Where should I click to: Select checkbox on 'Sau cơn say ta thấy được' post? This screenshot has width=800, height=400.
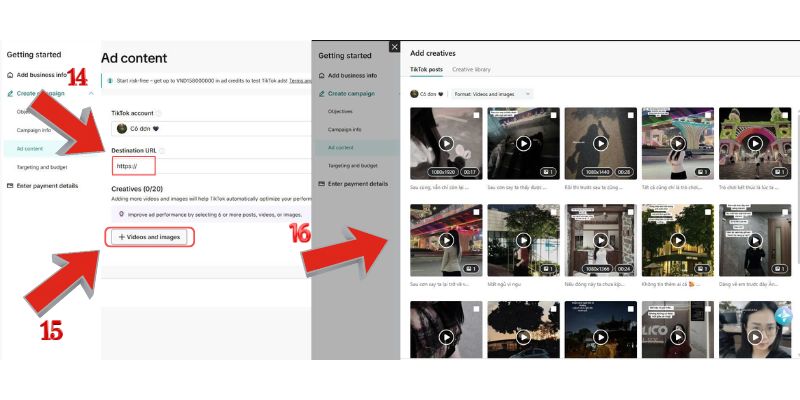[553, 115]
